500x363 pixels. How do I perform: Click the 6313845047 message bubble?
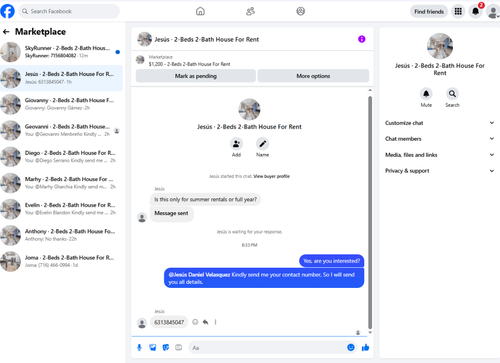tap(169, 322)
